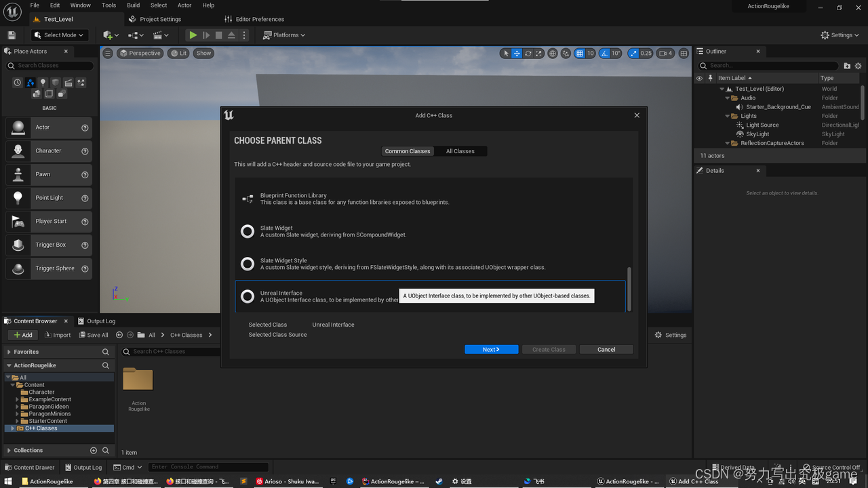Viewport: 868px width, 488px height.
Task: Open the Edit menu
Action: 55,5
